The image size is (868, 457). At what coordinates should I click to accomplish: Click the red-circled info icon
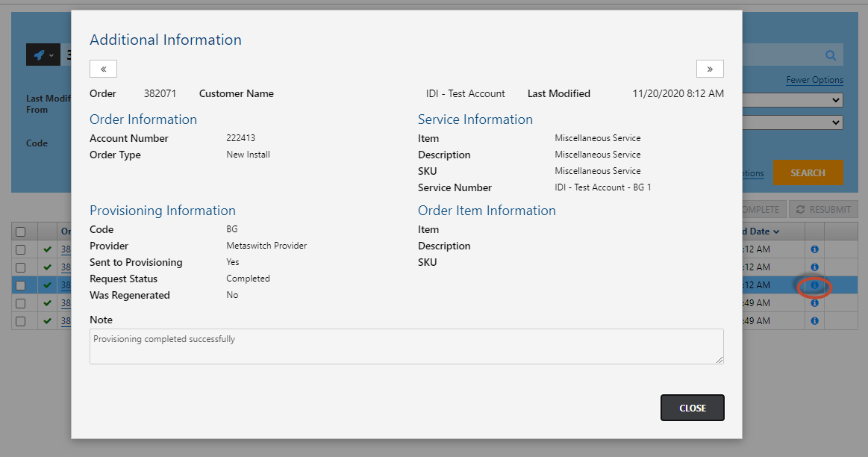click(814, 285)
